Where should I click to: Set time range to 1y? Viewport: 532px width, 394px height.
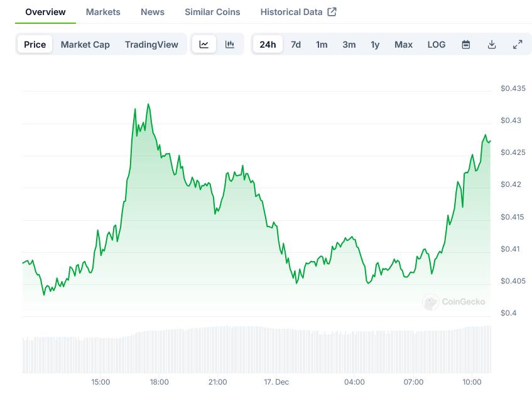375,45
